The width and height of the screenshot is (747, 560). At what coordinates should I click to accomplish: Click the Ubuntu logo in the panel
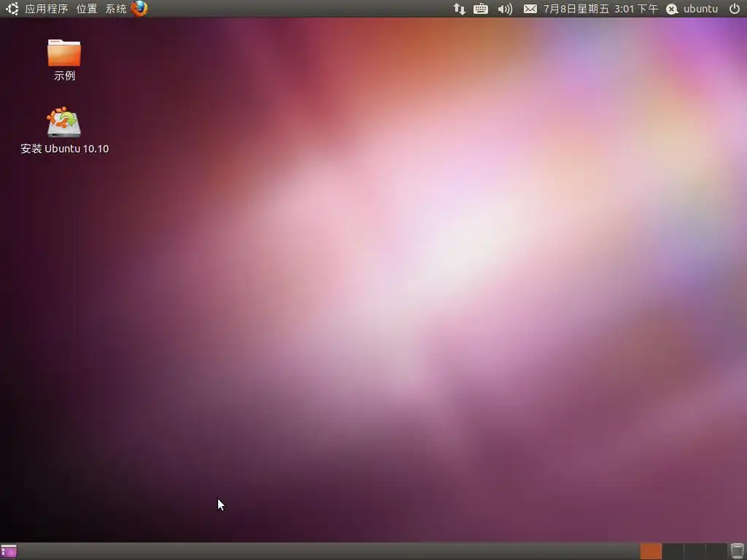coord(12,9)
